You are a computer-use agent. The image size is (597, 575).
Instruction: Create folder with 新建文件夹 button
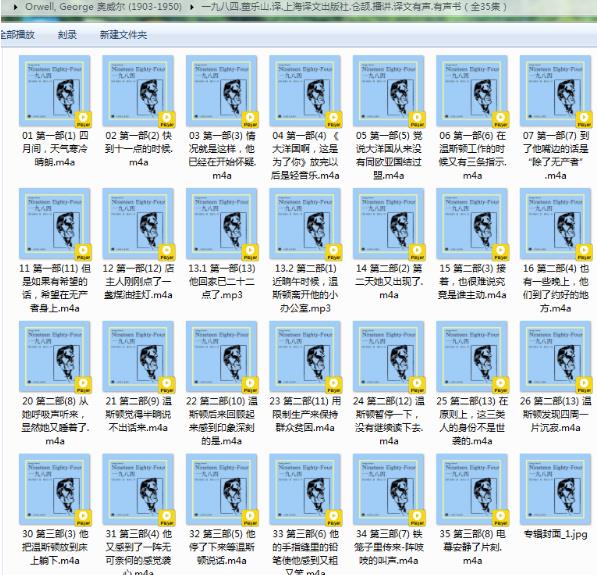coord(123,35)
